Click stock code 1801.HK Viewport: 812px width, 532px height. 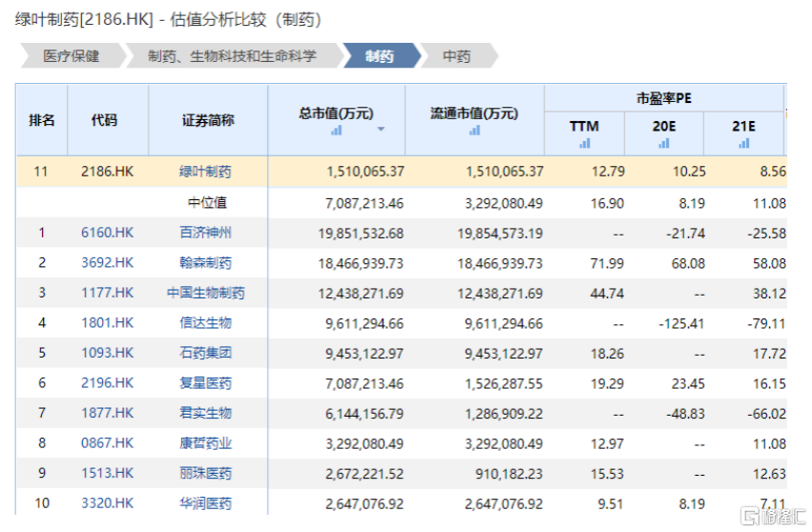click(107, 323)
